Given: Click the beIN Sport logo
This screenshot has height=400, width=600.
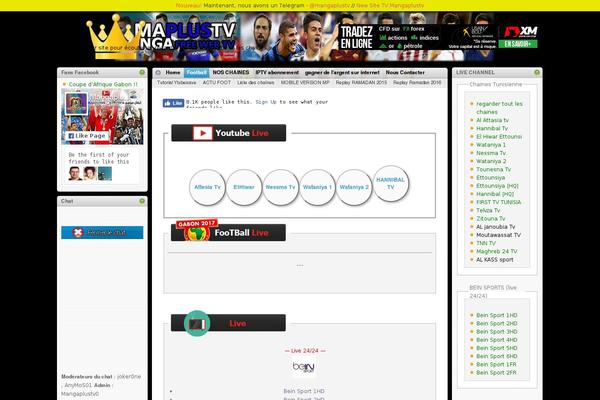Looking at the screenshot, I should tap(303, 367).
